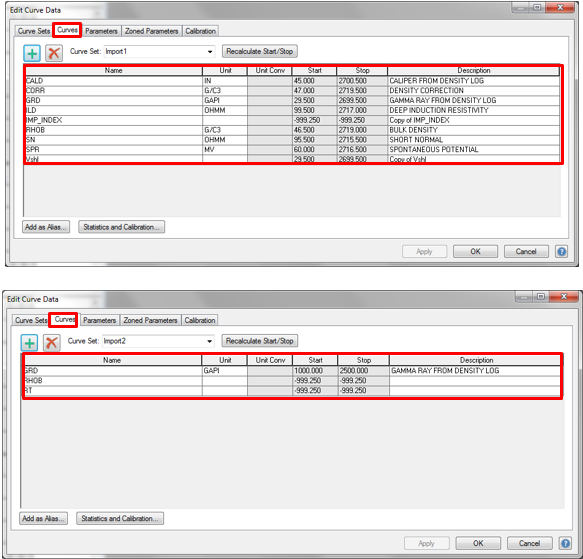583x559 pixels.
Task: Open help icon next to upper Cancel button
Action: 561,251
